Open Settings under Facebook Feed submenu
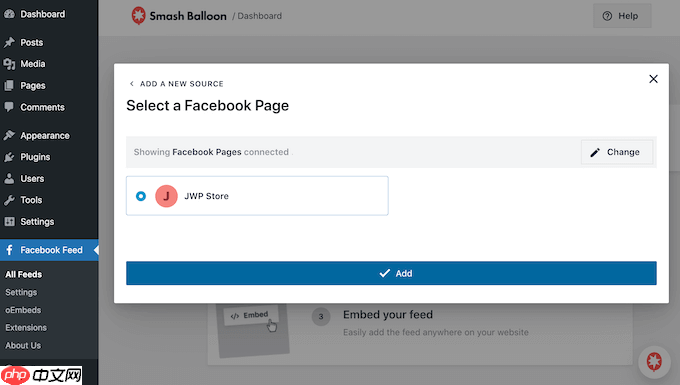This screenshot has width=680, height=385. (21, 292)
